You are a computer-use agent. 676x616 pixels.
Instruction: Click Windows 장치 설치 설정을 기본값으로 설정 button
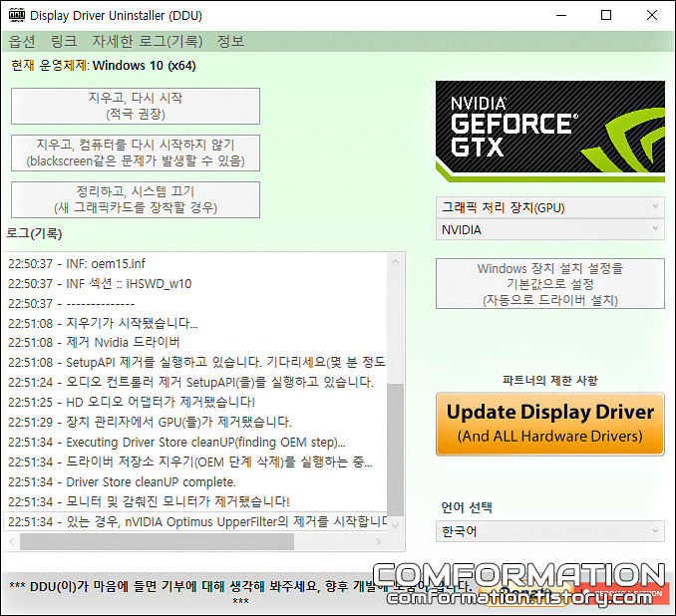pos(550,284)
